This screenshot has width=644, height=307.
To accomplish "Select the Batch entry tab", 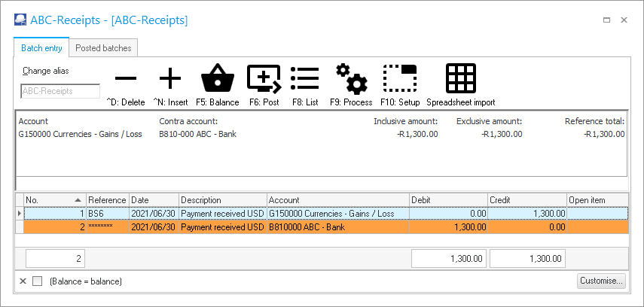I will pos(41,48).
